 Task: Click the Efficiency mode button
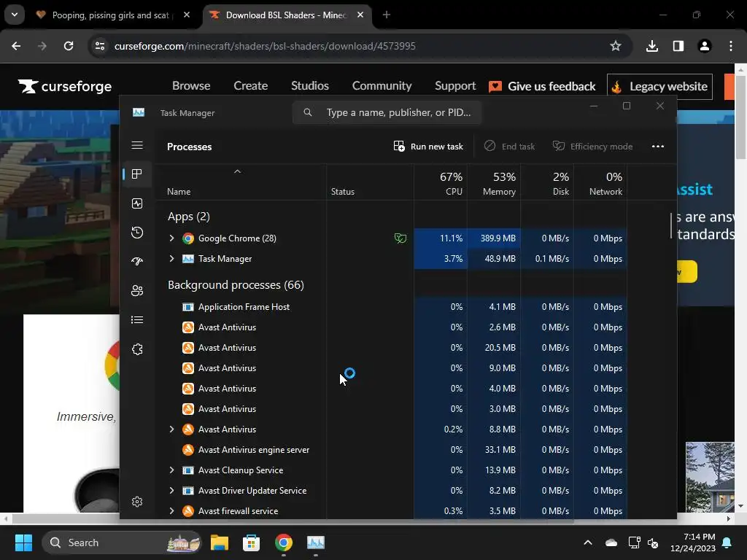pos(592,146)
